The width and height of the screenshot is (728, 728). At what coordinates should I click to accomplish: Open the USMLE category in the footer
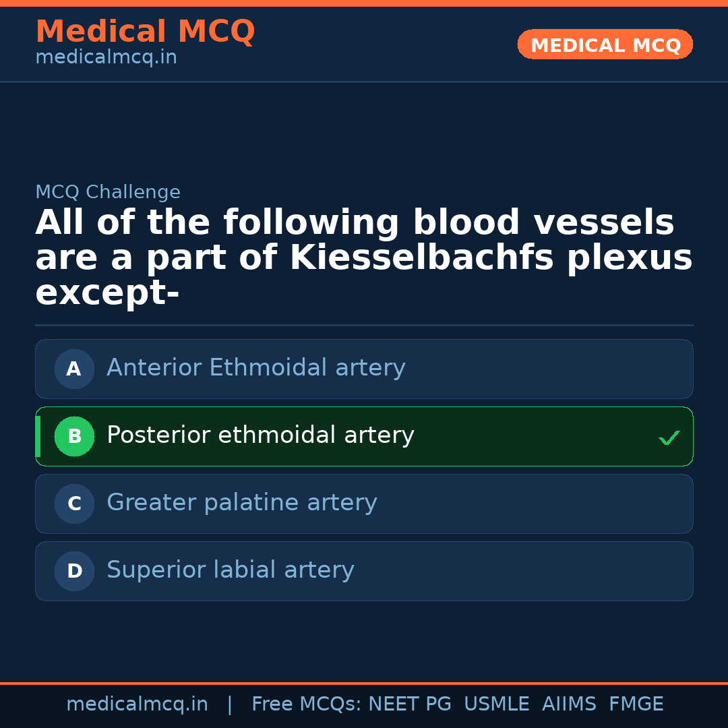(x=497, y=704)
